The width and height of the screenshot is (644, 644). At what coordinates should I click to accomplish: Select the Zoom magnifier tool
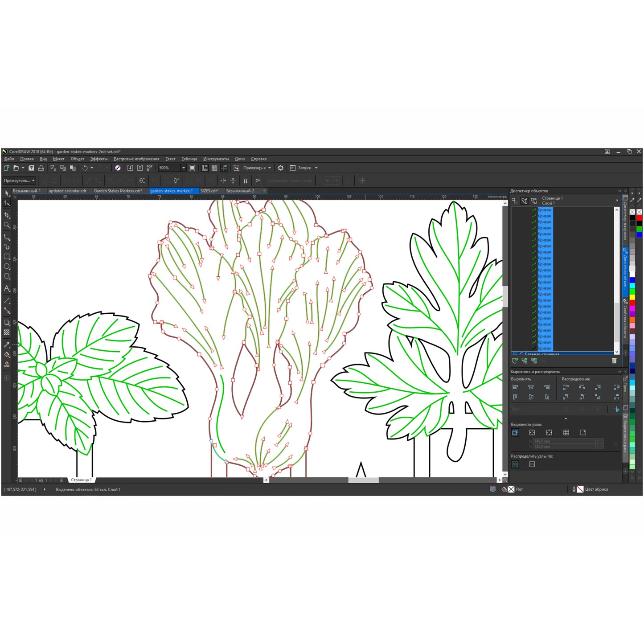[x=7, y=225]
